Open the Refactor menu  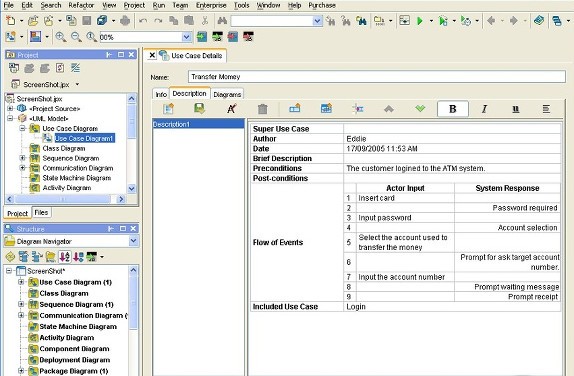81,5
